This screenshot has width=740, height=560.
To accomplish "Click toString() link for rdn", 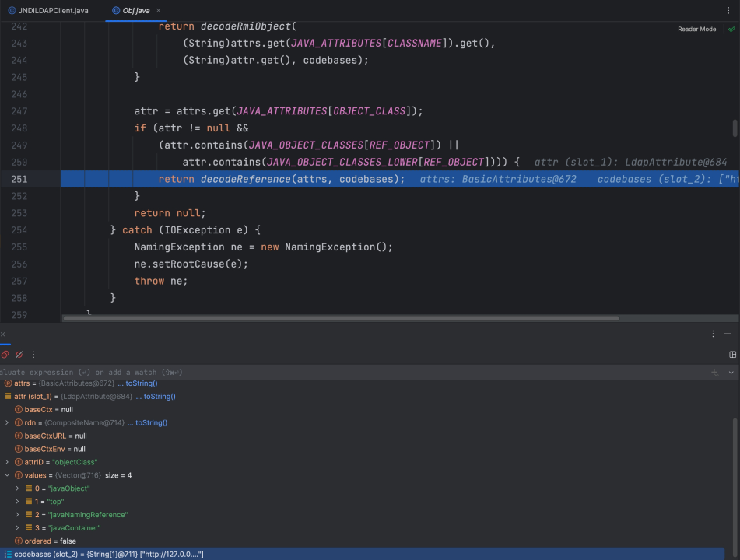I will click(151, 423).
